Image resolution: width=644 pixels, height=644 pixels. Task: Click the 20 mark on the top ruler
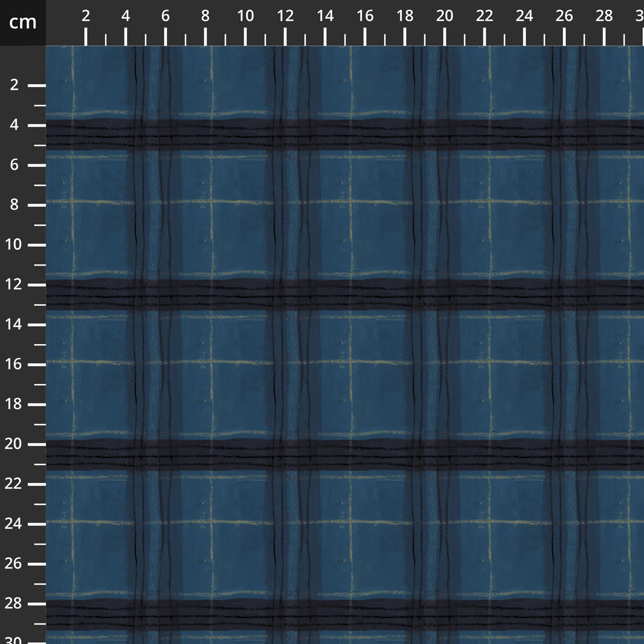point(444,16)
